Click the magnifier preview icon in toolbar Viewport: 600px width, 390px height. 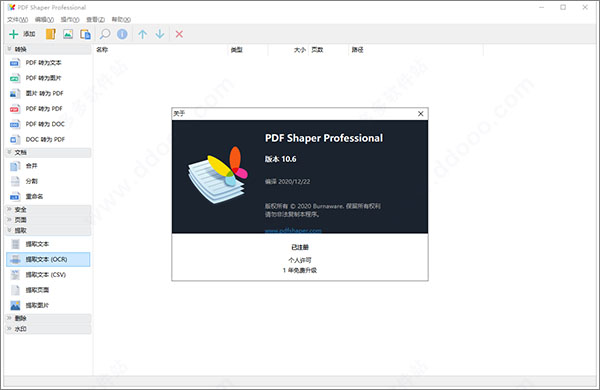click(104, 34)
